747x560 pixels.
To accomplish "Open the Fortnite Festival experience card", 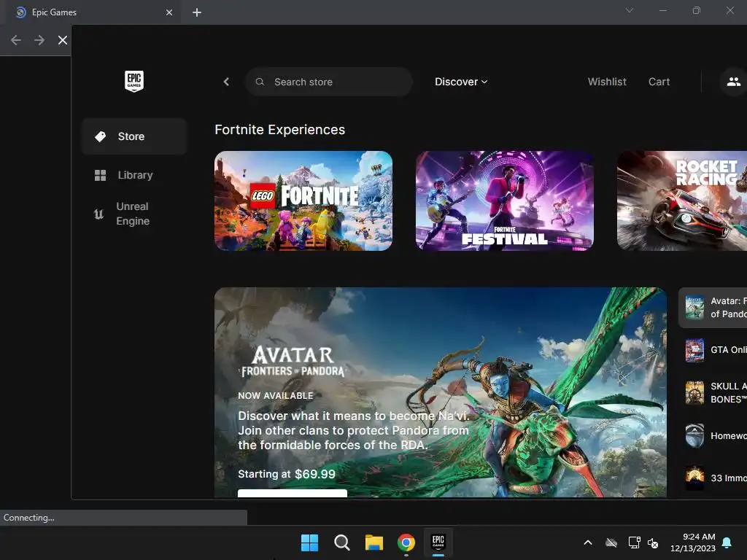I will (505, 201).
